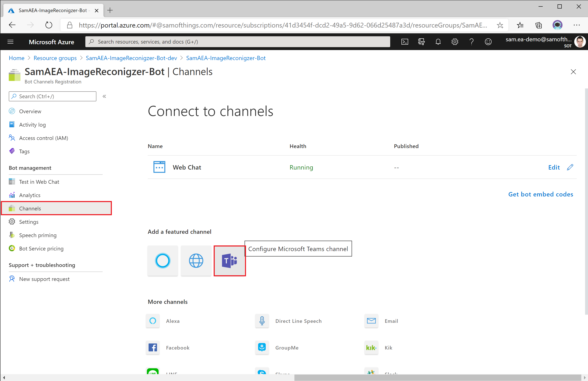Configure Cortana featured channel
The height and width of the screenshot is (381, 588).
click(x=163, y=261)
